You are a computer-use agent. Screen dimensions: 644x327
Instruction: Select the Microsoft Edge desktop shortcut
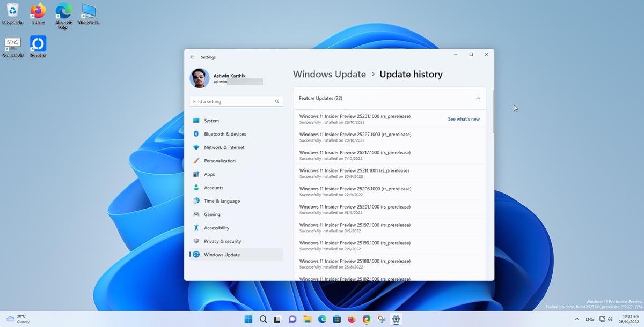point(63,16)
